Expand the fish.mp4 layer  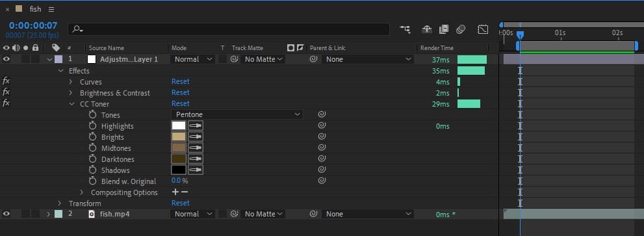tap(49, 214)
